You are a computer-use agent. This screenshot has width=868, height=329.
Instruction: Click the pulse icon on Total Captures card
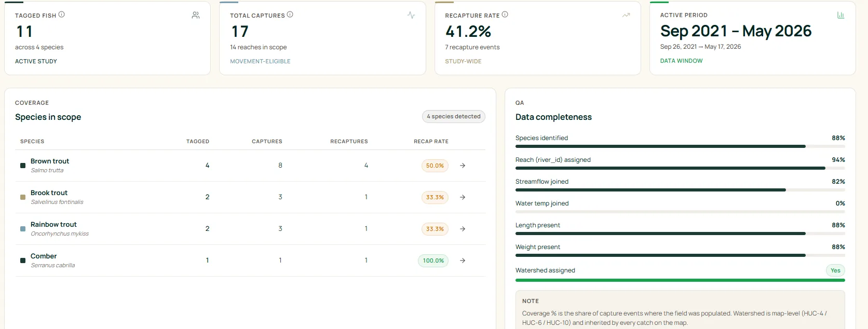coord(411,16)
